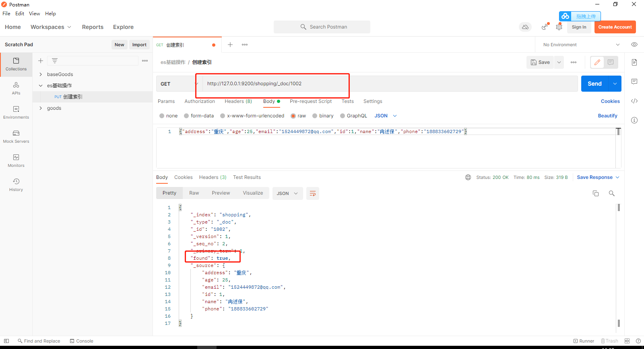The width and height of the screenshot is (644, 349).
Task: Select x-www-form-urlencoded body radio
Action: click(223, 116)
